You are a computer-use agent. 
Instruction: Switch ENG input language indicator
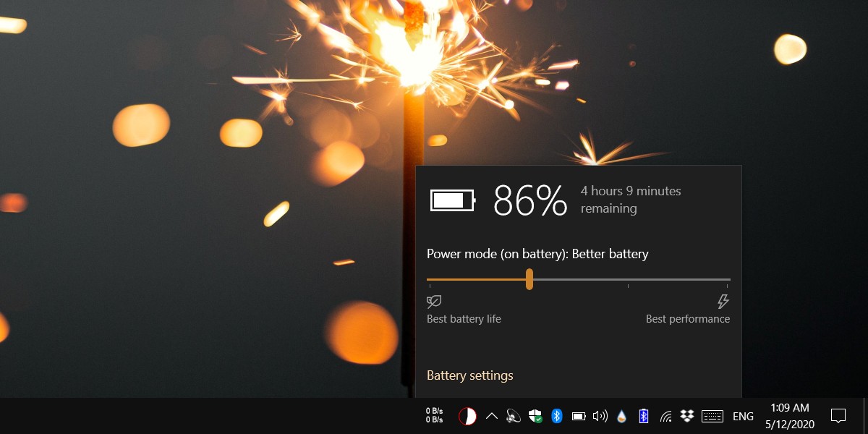743,416
